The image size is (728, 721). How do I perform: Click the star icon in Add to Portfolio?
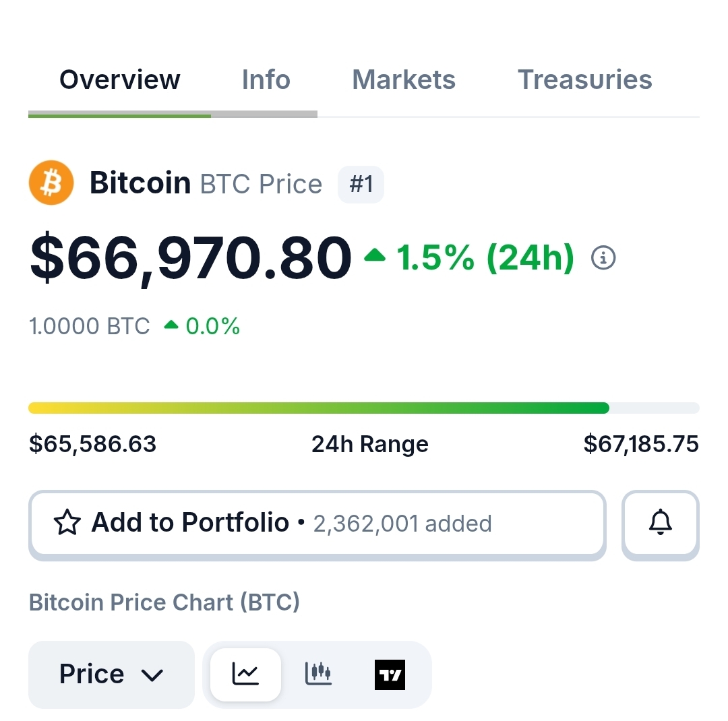pyautogui.click(x=67, y=523)
